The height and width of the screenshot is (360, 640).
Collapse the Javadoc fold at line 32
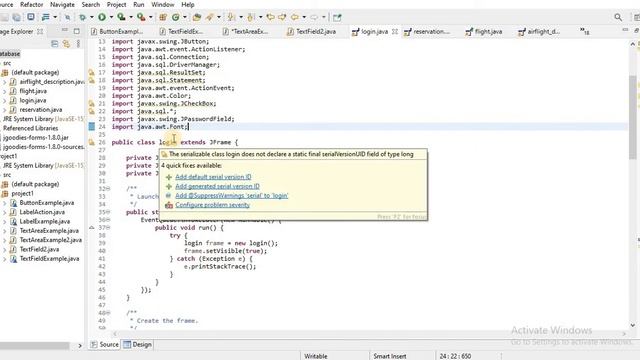click(x=108, y=189)
